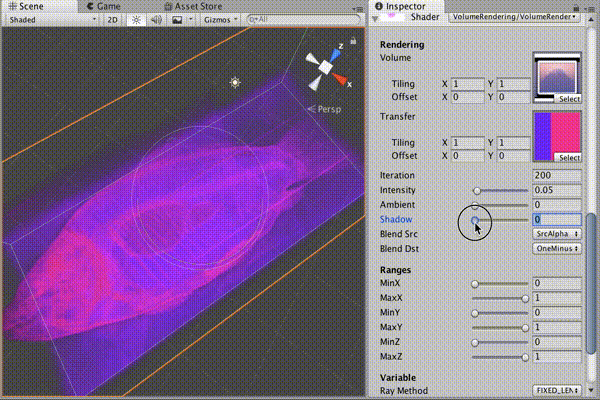Select the Inspector tab
Viewport: 600px width, 400px height.
point(405,6)
